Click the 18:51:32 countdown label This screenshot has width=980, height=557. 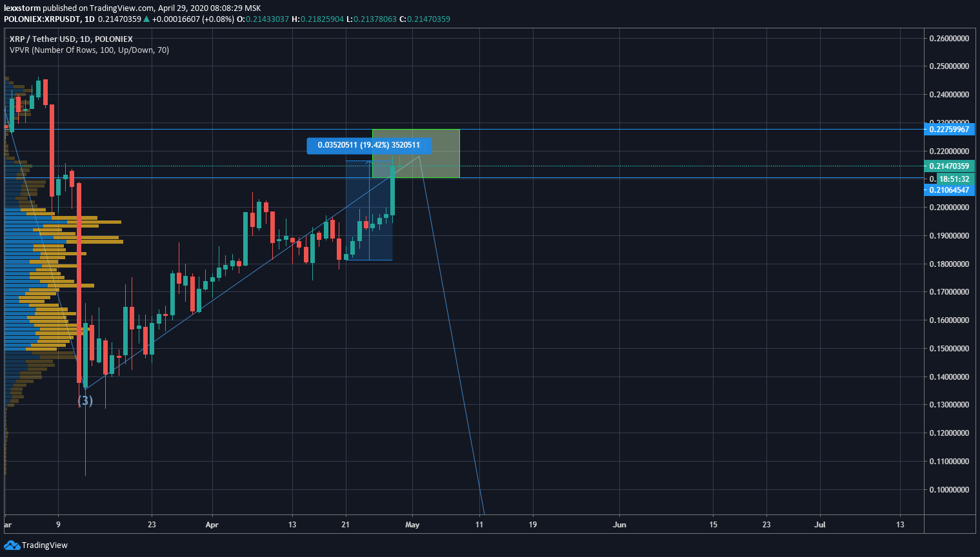coord(954,179)
